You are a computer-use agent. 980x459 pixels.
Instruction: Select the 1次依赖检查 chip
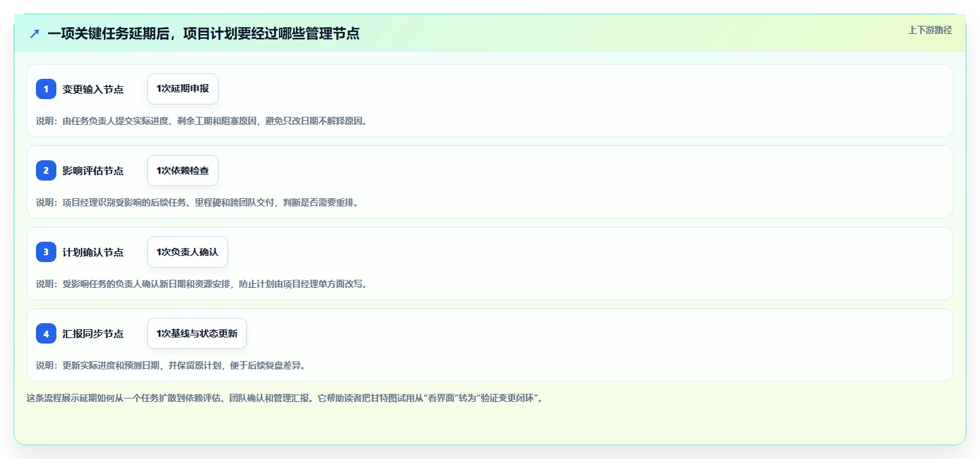click(x=183, y=170)
